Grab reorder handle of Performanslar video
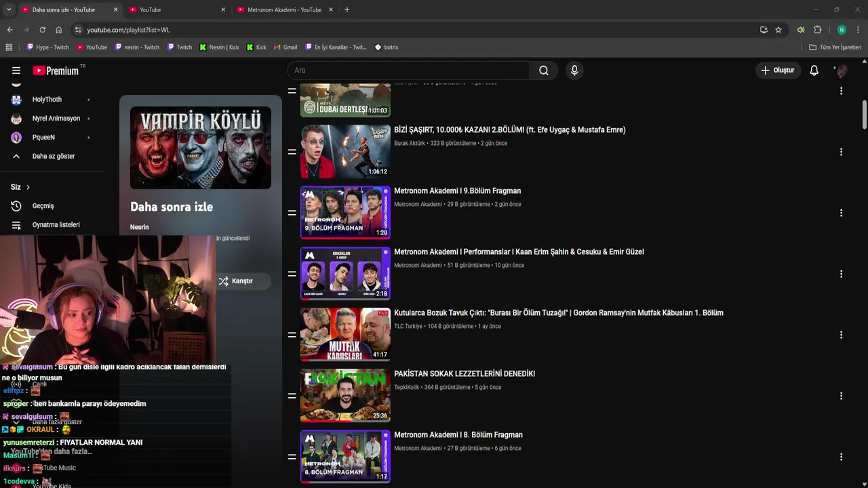Viewport: 868px width, 488px height. pyautogui.click(x=292, y=274)
